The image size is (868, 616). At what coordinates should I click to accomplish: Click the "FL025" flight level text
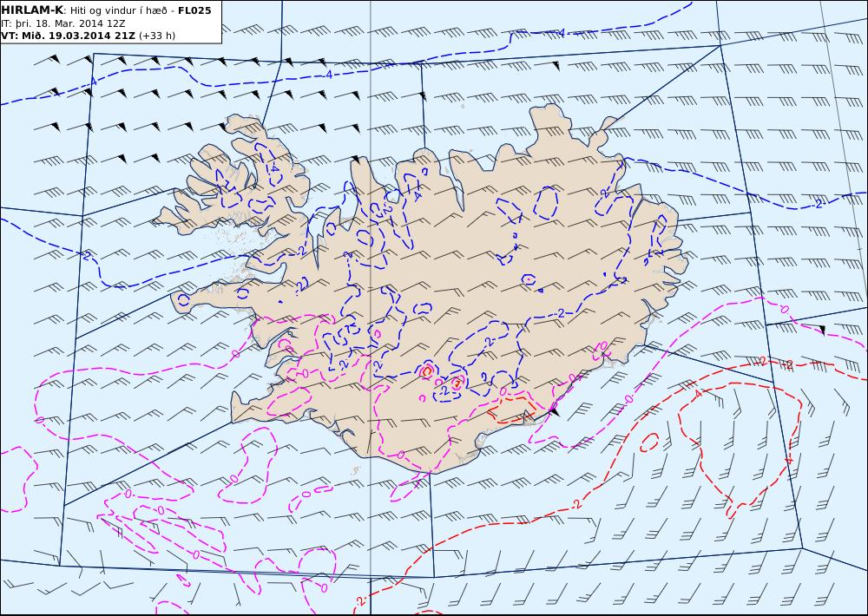pos(194,10)
